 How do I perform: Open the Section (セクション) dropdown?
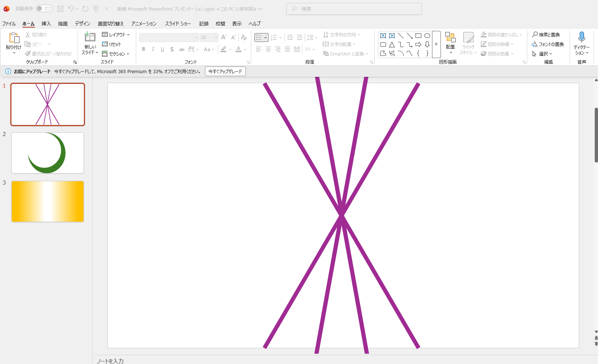click(116, 54)
